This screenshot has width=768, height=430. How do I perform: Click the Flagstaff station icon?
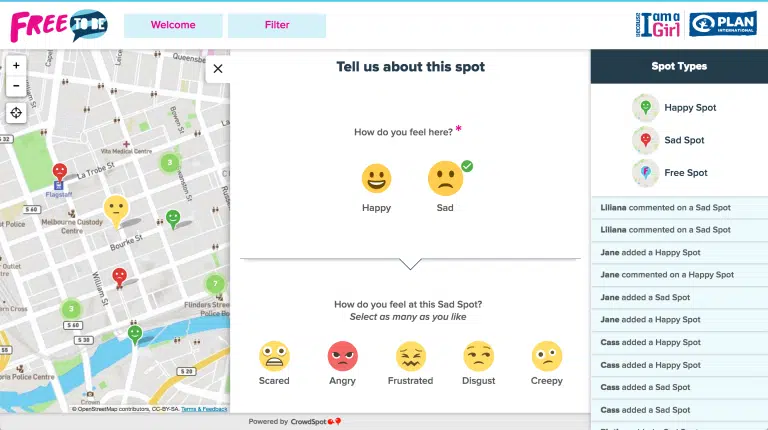59,186
